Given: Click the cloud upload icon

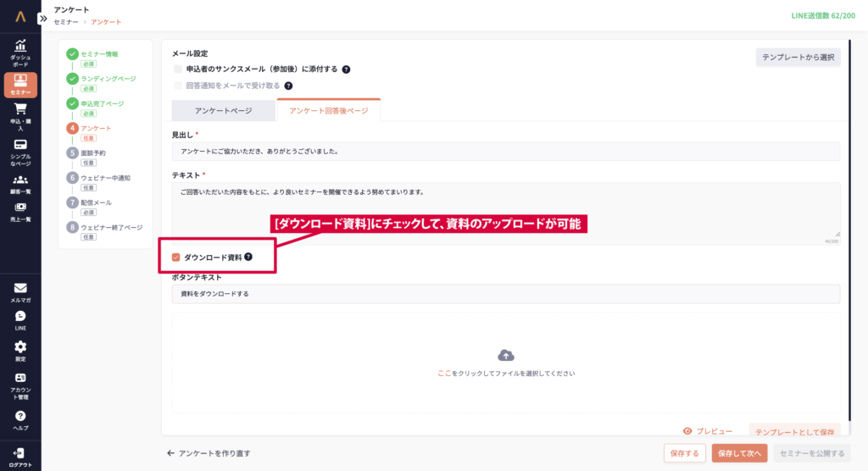Looking at the screenshot, I should point(506,355).
